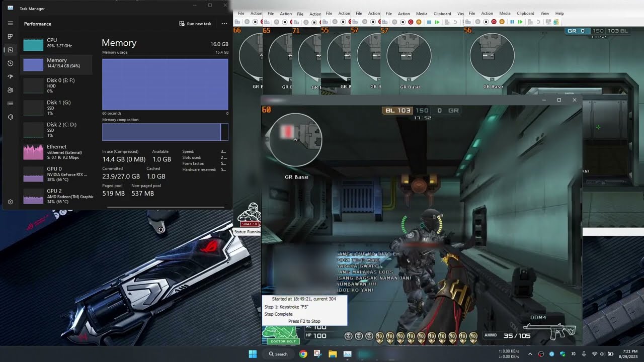Screen dimensions: 644x362
Task: Open File menu in VM window with Help menu
Action: coord(472,14)
